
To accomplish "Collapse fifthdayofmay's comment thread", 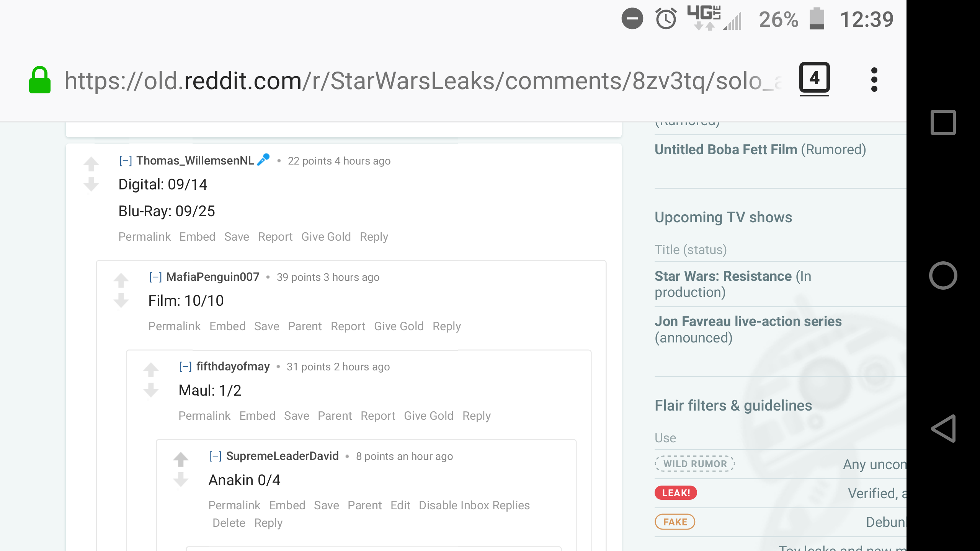I will [185, 367].
